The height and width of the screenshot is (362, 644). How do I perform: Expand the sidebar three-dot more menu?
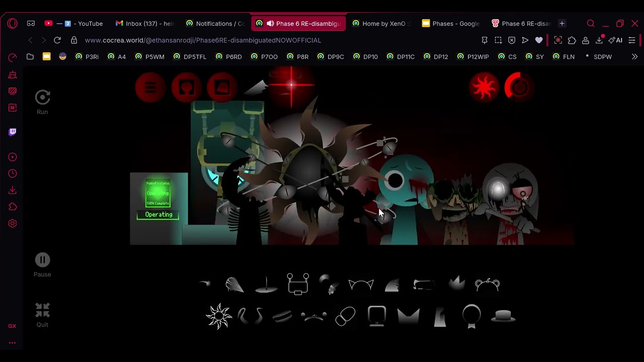[x=13, y=343]
